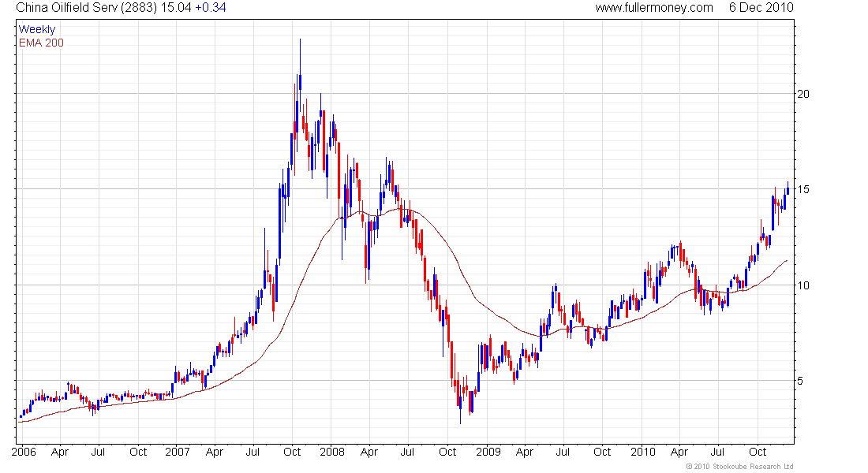Click the y-axis label 5

pos(800,381)
